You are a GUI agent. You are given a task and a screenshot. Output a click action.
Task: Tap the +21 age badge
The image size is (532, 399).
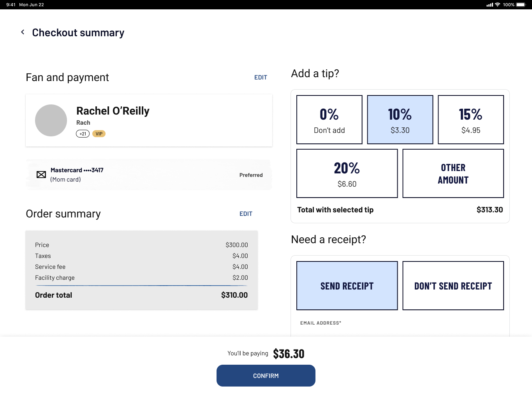[83, 134]
